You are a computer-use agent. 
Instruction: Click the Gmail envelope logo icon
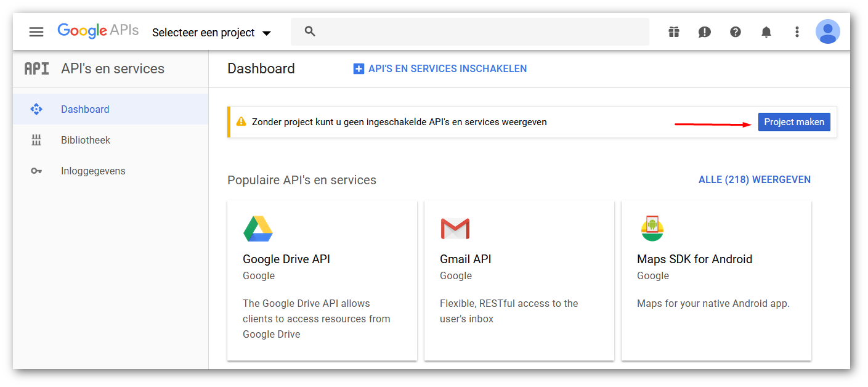(x=455, y=229)
